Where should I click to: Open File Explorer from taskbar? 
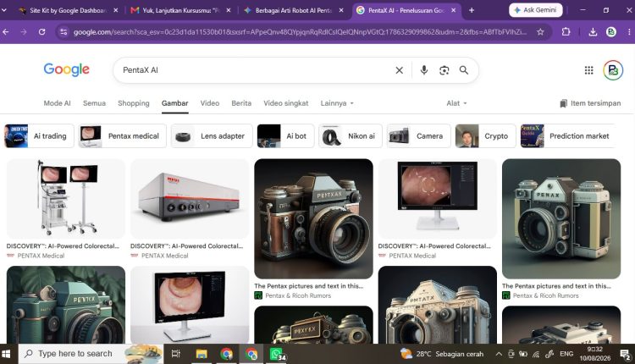[x=202, y=354]
